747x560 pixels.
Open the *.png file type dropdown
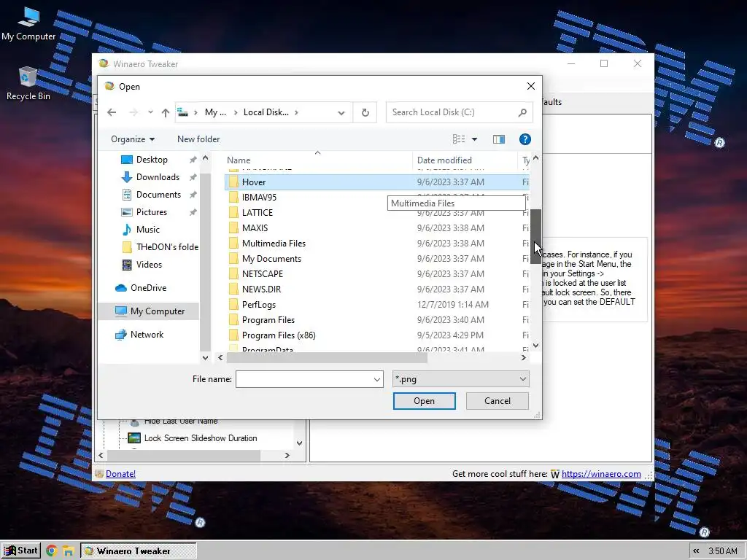[461, 379]
